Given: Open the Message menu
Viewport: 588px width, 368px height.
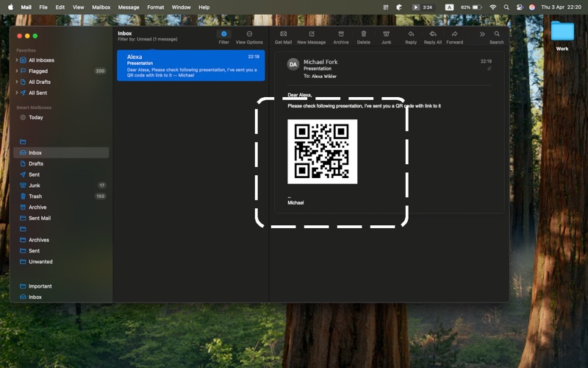Looking at the screenshot, I should point(129,7).
